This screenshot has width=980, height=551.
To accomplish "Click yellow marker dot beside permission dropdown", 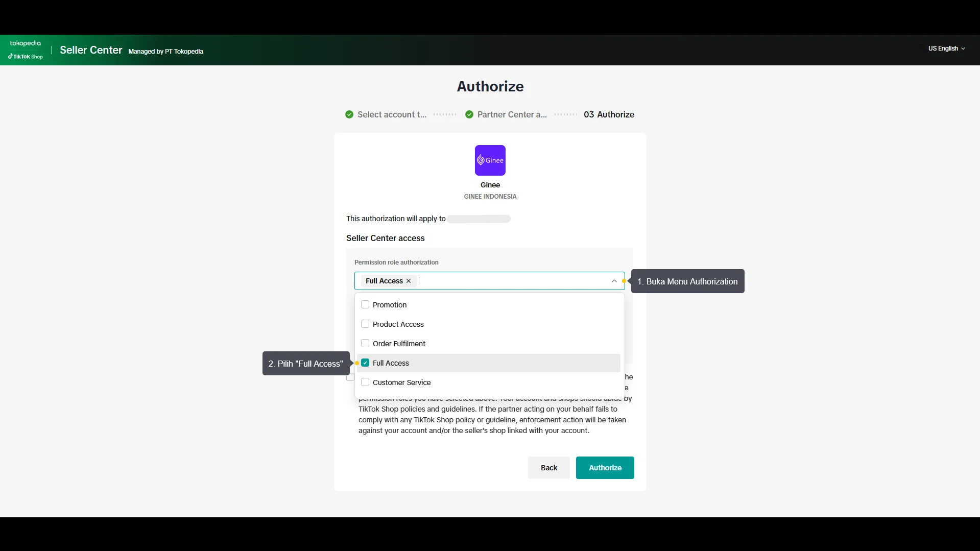I will pyautogui.click(x=624, y=281).
